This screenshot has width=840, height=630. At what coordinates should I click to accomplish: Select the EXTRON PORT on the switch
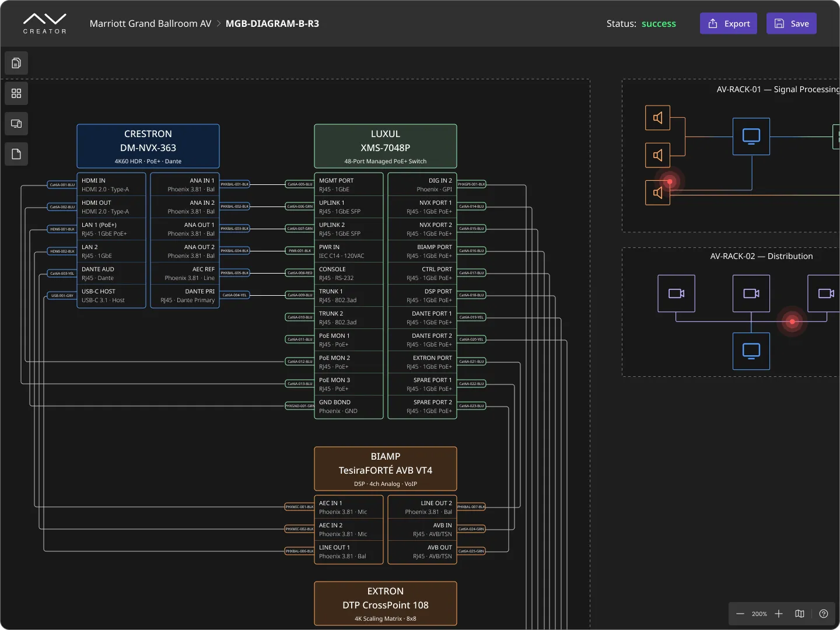[422, 362]
